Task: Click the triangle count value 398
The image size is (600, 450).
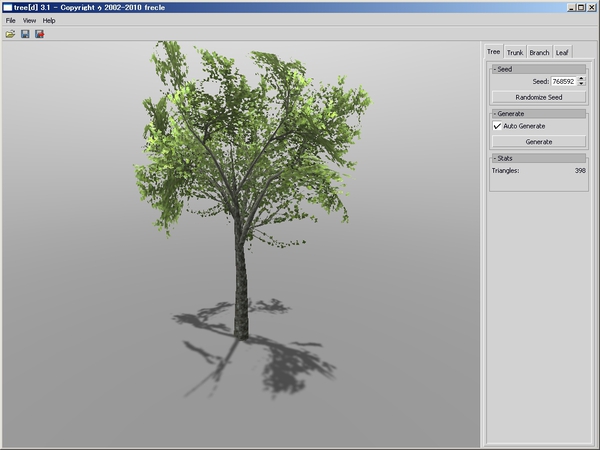Action: pyautogui.click(x=580, y=171)
